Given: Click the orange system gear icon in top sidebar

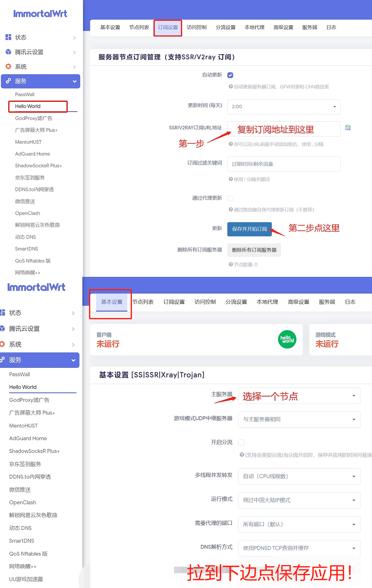Looking at the screenshot, I should click(8, 66).
